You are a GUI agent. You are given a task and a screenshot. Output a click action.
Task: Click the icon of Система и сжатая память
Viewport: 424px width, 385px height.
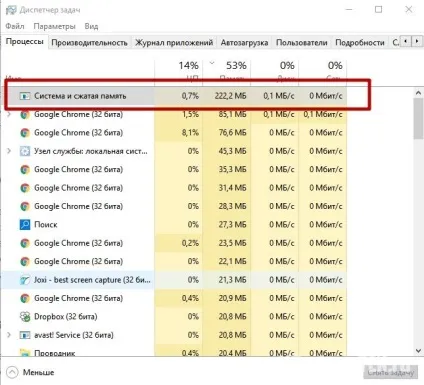[x=25, y=96]
